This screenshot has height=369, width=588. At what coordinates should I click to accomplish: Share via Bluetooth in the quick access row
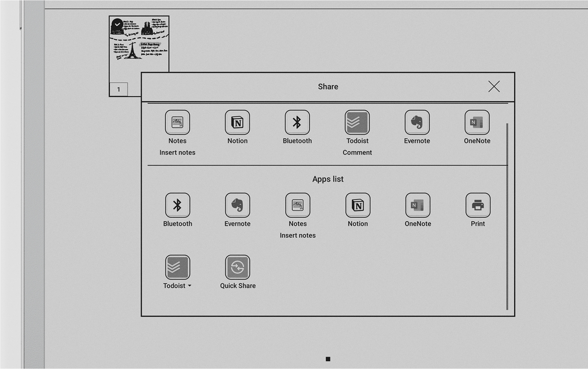(x=297, y=121)
